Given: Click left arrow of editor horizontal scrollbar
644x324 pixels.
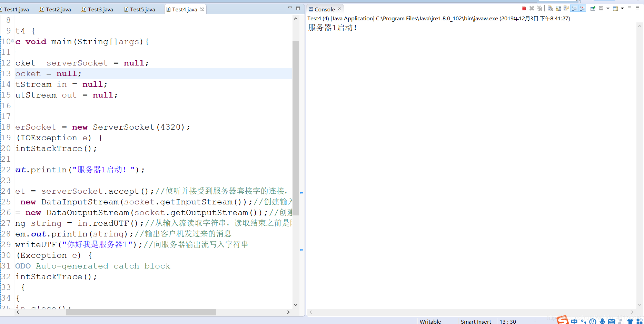Looking at the screenshot, I should point(18,312).
